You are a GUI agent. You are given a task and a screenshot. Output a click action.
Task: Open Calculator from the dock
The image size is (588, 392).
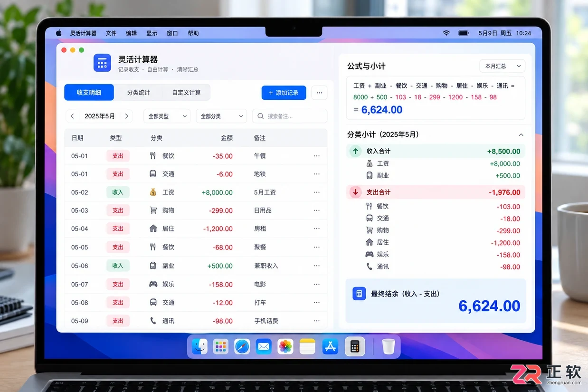(354, 347)
